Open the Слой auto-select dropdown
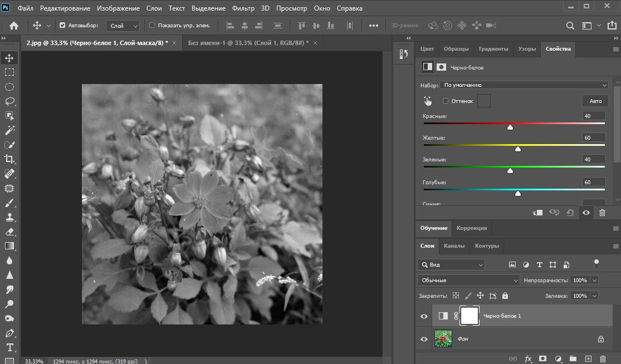Image resolution: width=621 pixels, height=364 pixels. click(123, 26)
